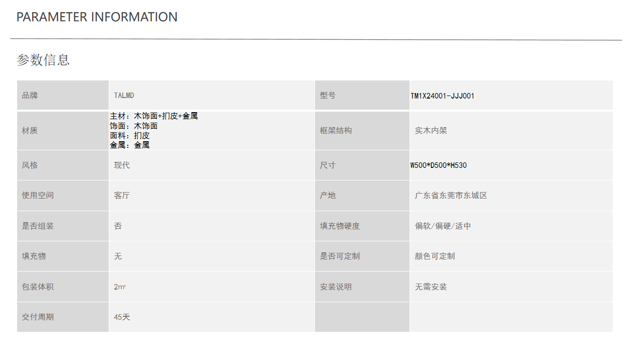
Task: Click the 型号 label cell
Action: [x=362, y=95]
